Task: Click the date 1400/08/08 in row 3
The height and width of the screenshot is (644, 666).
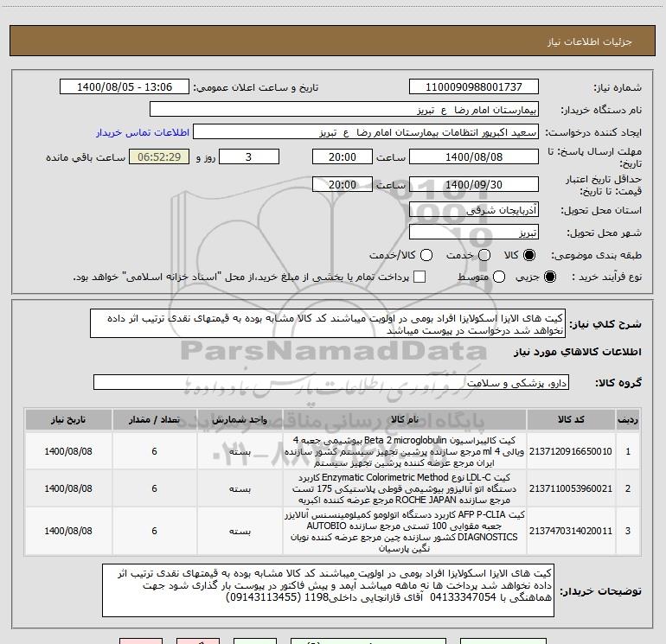Action: click(x=68, y=531)
